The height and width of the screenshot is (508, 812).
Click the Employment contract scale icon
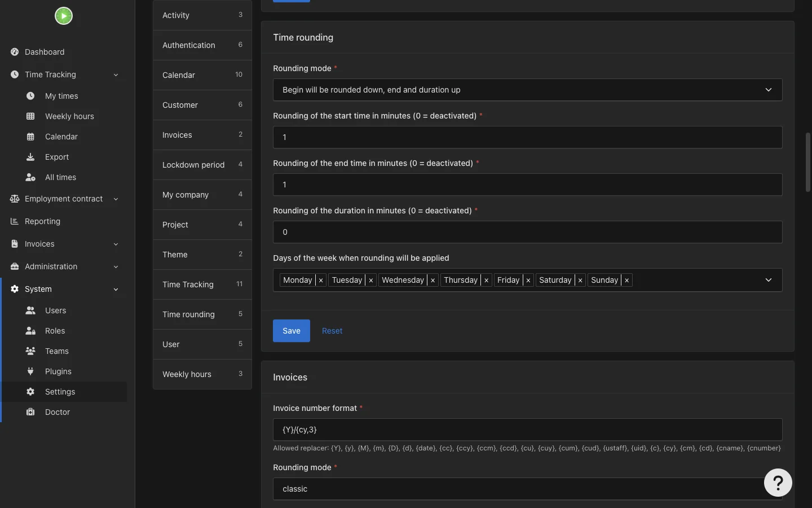pyautogui.click(x=15, y=199)
